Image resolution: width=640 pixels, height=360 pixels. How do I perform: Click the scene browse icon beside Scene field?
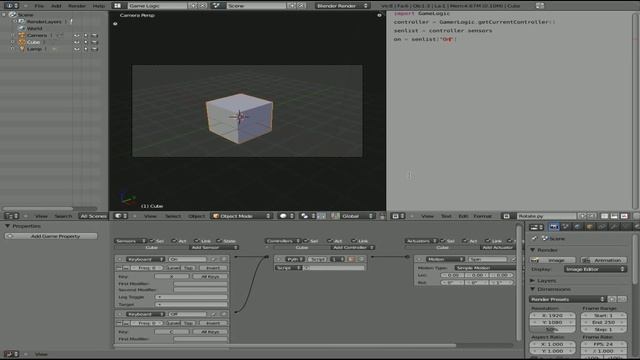(217, 6)
